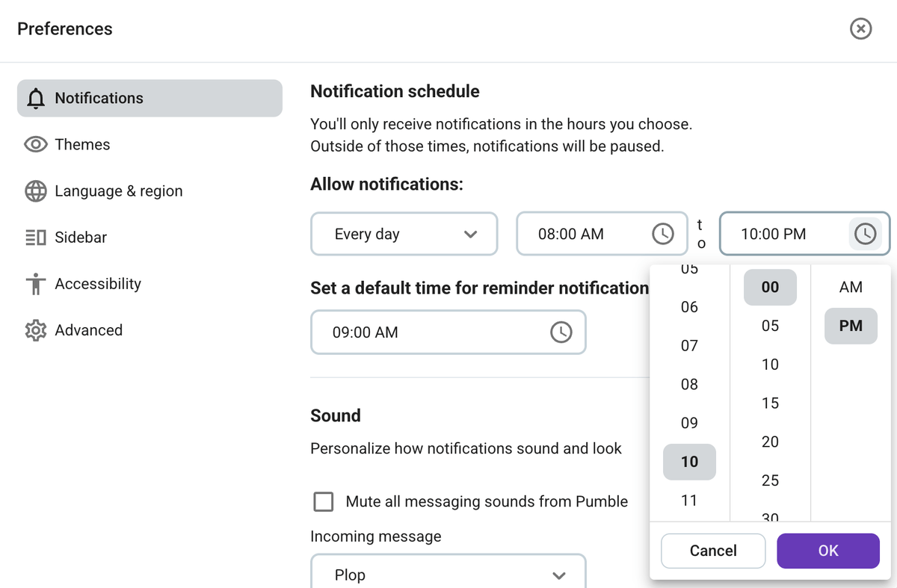Open the clock picker for 08:00 AM
This screenshot has height=588, width=897.
click(662, 234)
